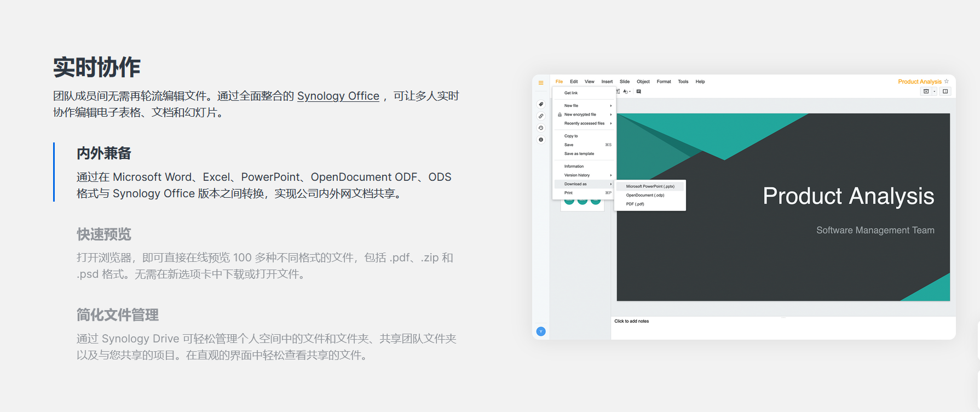The height and width of the screenshot is (412, 980).
Task: Expand the Recently accessed files submenu
Action: coord(584,123)
